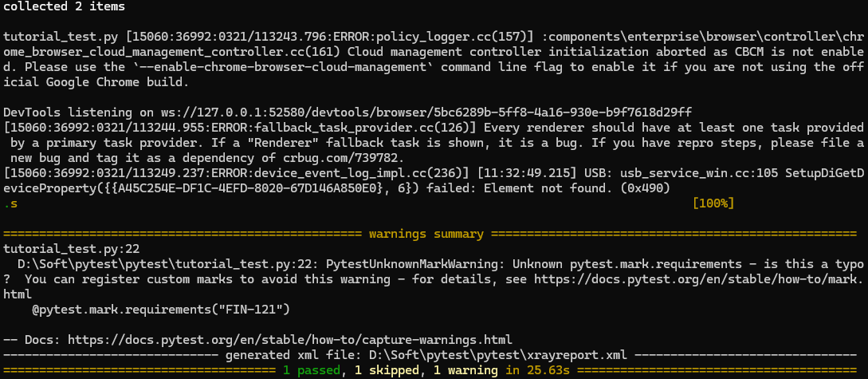Click the 'in 25.63s' duration text

click(537, 369)
